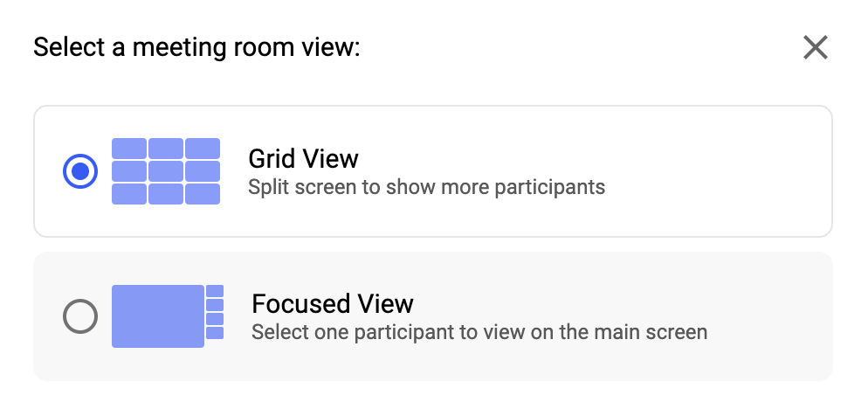Choose the "Focused View" label

click(332, 304)
